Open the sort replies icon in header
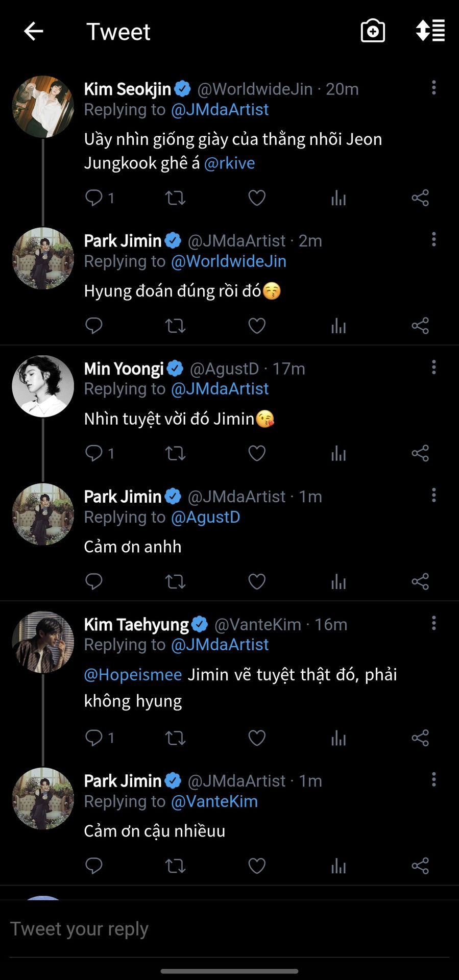 pos(430,31)
